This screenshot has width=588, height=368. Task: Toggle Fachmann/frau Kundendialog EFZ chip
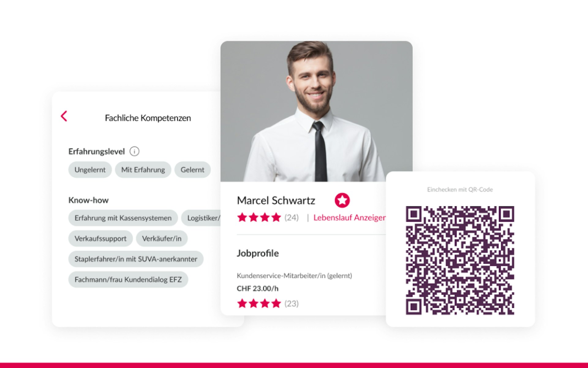pyautogui.click(x=128, y=279)
